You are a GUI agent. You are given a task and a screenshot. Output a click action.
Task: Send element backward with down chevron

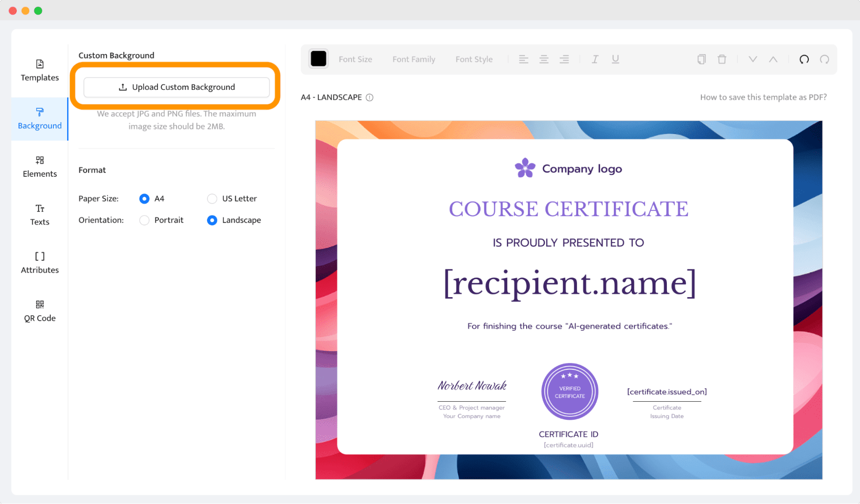(753, 59)
